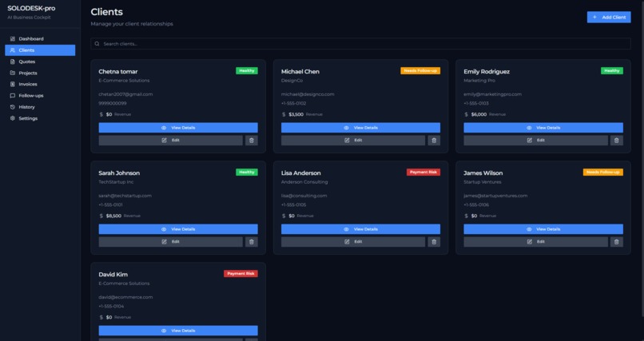Screen dimensions: 644x341
Task: Click the page's vertical scrollbar
Action: [642, 158]
